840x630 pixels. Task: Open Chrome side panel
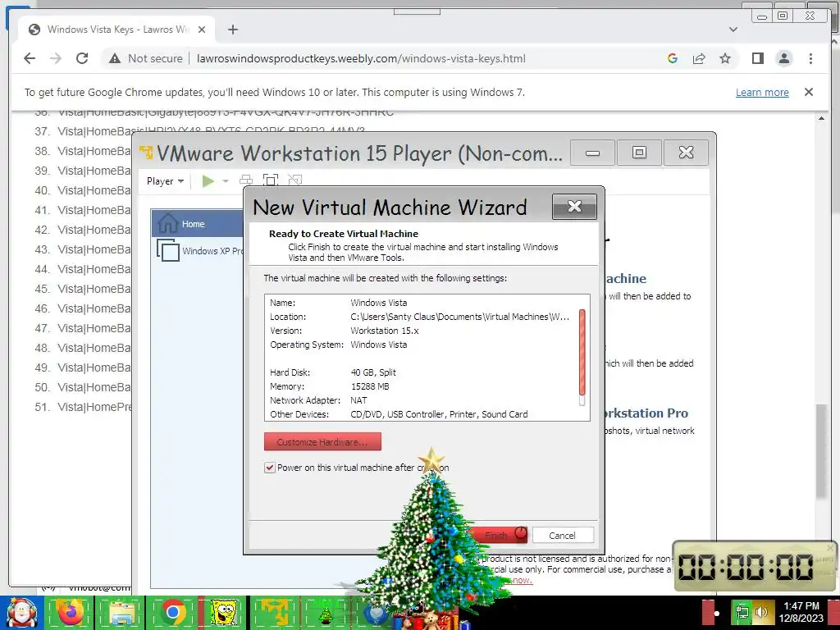pyautogui.click(x=757, y=58)
